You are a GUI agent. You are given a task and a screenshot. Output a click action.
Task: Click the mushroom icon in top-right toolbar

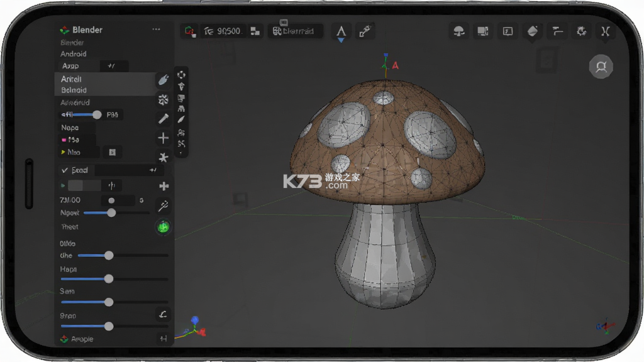coord(458,31)
